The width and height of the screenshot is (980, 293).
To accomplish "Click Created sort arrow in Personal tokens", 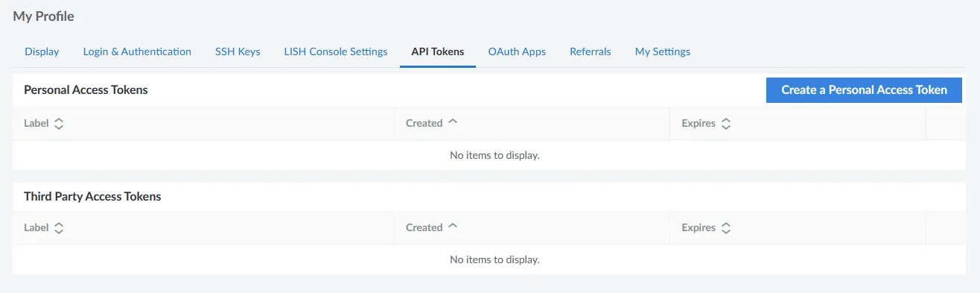I will coord(452,122).
